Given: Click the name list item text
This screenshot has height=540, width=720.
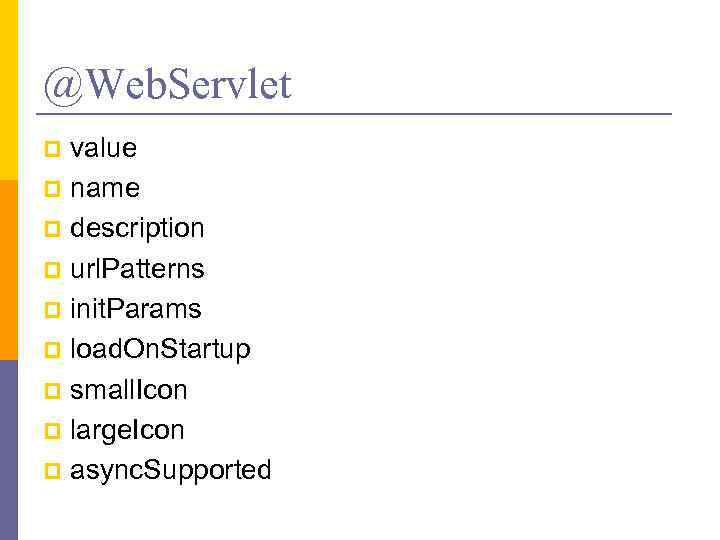Looking at the screenshot, I should click(104, 189).
